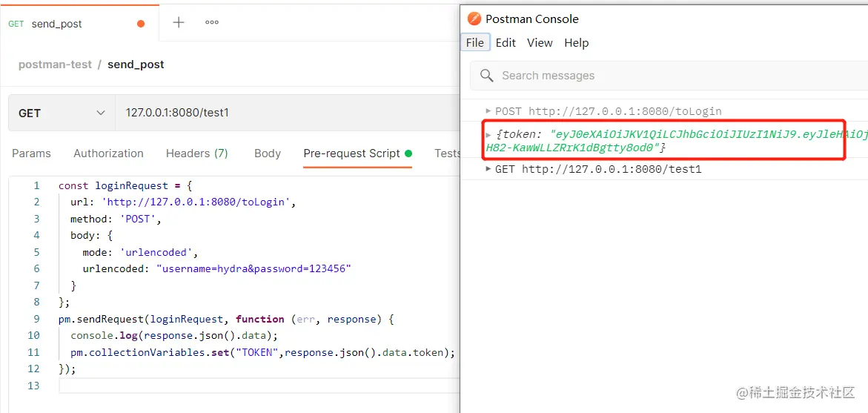This screenshot has height=413, width=868.
Task: Click pm.sendRequest call on line 9
Action: coord(225,319)
